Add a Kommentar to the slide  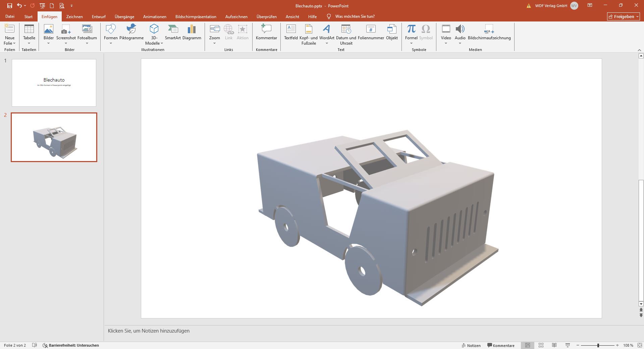[266, 33]
